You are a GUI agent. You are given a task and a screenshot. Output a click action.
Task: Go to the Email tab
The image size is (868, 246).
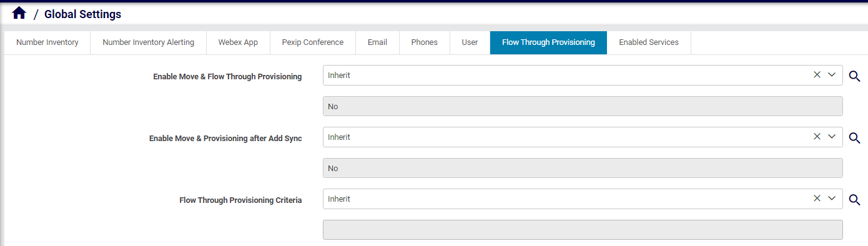point(377,42)
